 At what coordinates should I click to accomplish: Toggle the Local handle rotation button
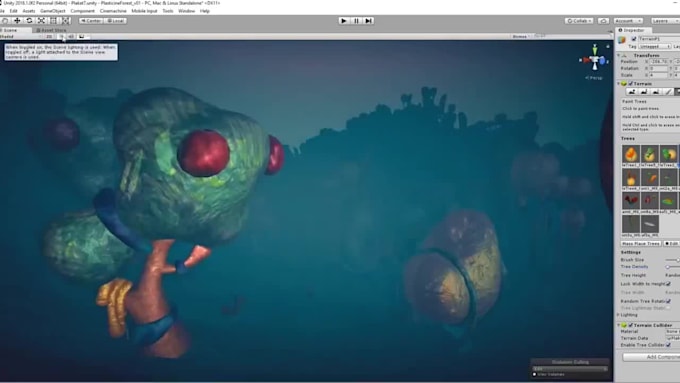[115, 20]
